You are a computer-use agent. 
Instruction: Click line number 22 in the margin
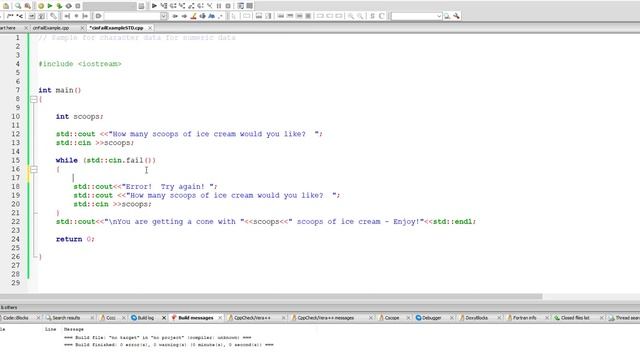point(16,222)
